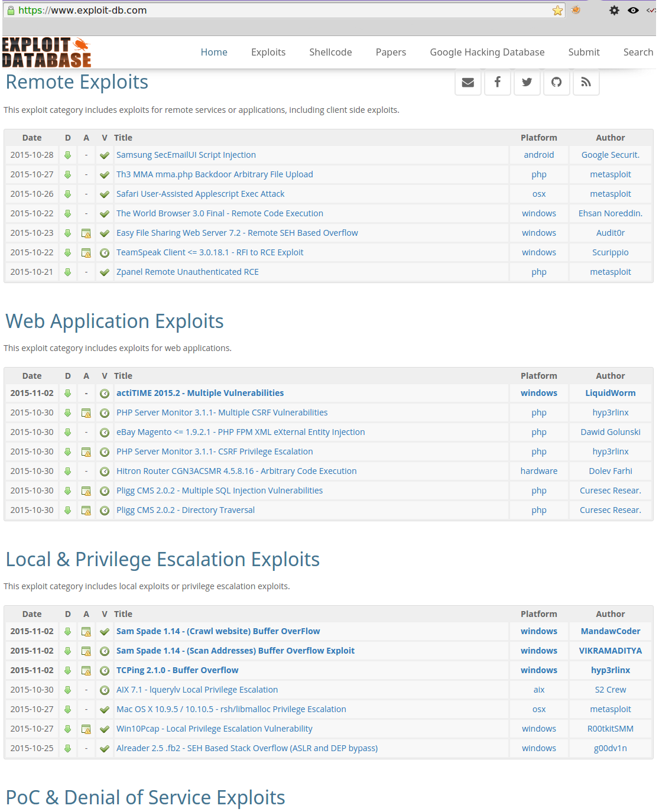Download vulnerable app for Pligg CMS SQL Injection

pyautogui.click(x=86, y=491)
